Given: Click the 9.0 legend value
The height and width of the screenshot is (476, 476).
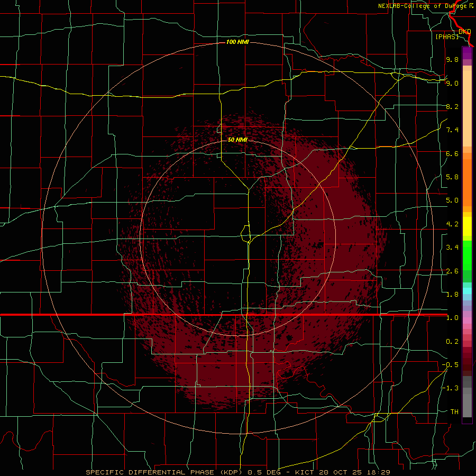Looking at the screenshot, I should pos(452,83).
